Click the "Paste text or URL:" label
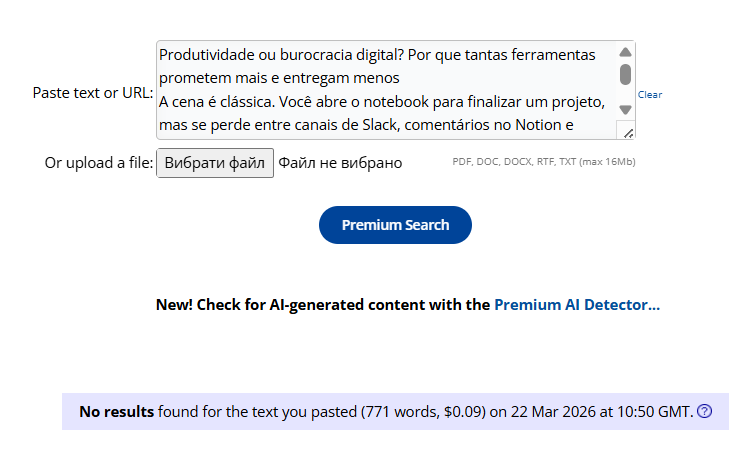Image resolution: width=745 pixels, height=454 pixels. coord(92,92)
